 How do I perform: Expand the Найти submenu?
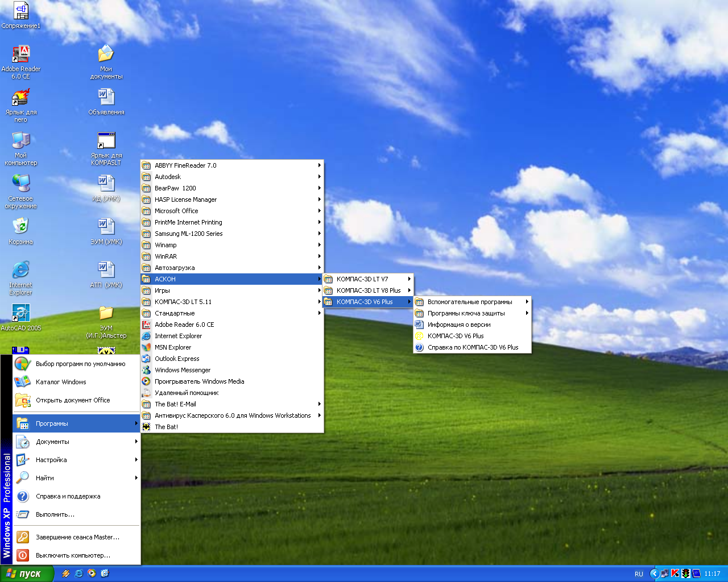coord(76,478)
